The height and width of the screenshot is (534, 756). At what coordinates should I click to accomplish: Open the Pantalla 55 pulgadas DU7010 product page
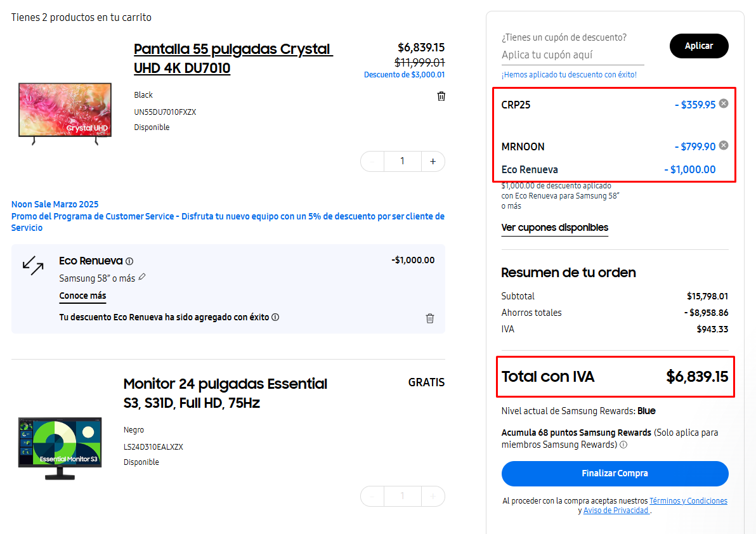(233, 58)
